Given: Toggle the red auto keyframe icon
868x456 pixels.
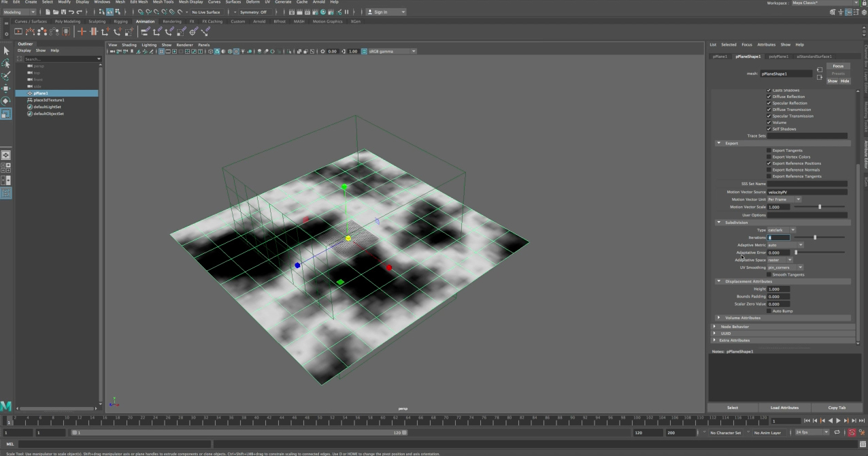Looking at the screenshot, I should coord(852,432).
